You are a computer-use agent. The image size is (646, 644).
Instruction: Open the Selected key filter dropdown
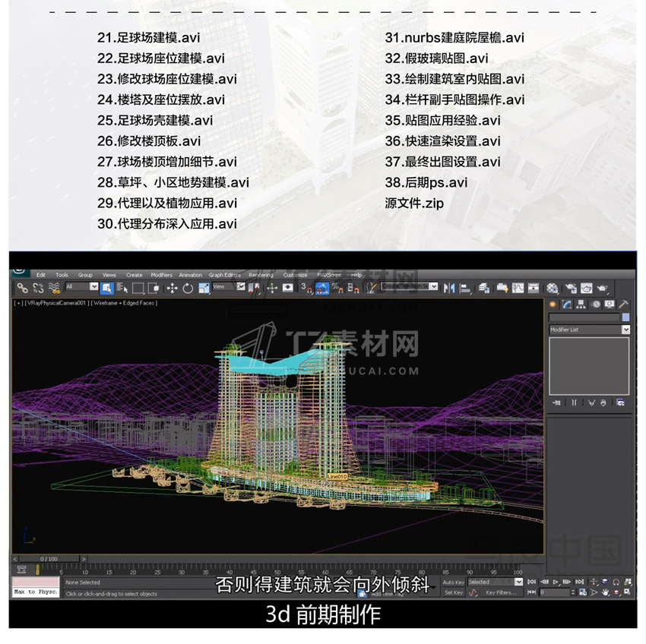[496, 582]
